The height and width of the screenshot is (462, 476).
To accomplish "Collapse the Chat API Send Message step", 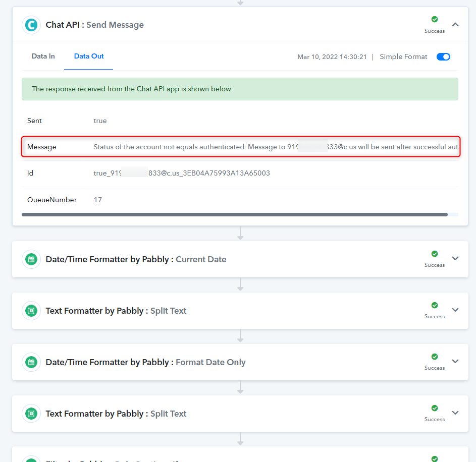I will 455,25.
